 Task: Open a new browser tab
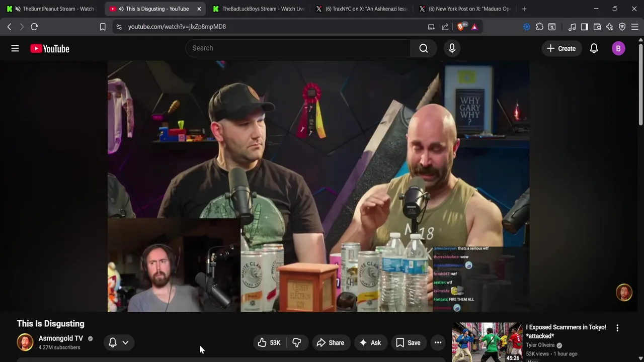coord(524,9)
